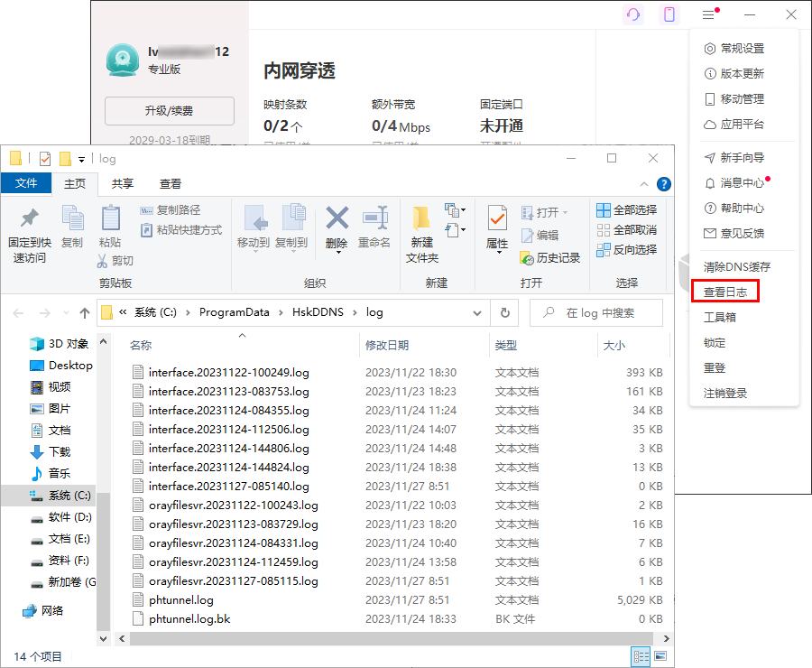Click Edit in the Open group

540,236
